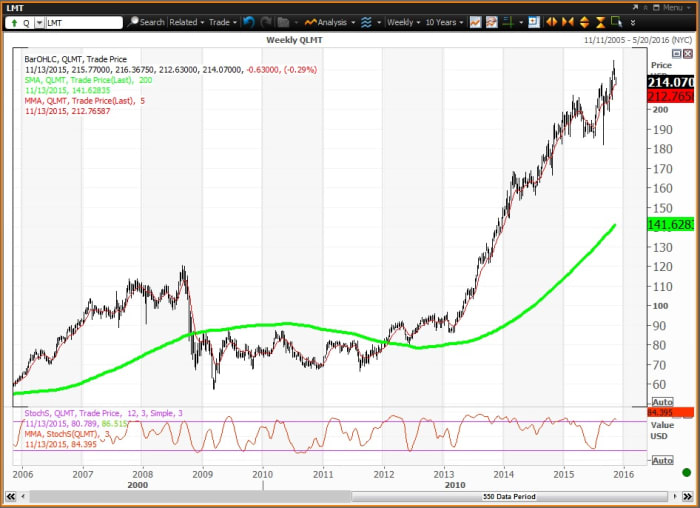Click the grey scrollbar track left of thumb

coord(190,496)
